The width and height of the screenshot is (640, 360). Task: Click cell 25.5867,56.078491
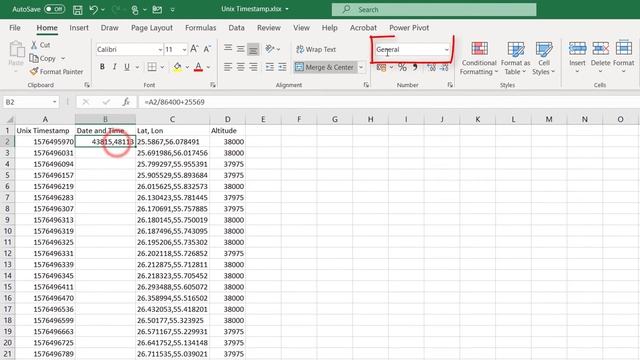pos(173,142)
